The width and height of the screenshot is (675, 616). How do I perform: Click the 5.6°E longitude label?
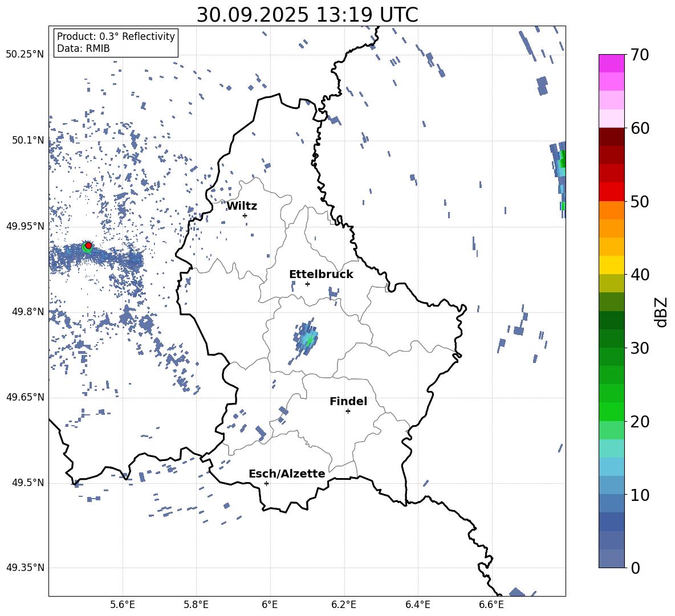123,605
